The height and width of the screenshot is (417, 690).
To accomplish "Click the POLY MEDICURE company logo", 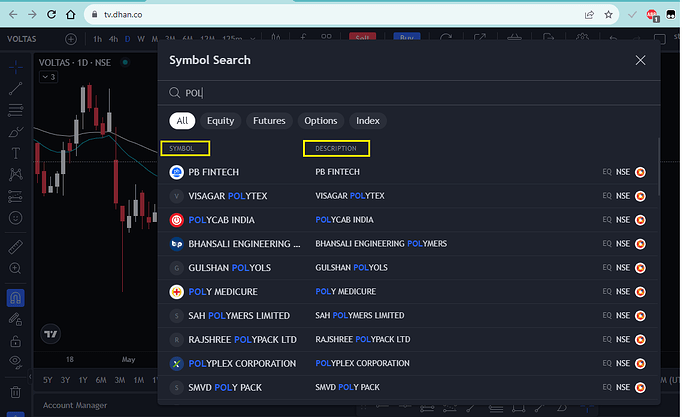I will (176, 292).
